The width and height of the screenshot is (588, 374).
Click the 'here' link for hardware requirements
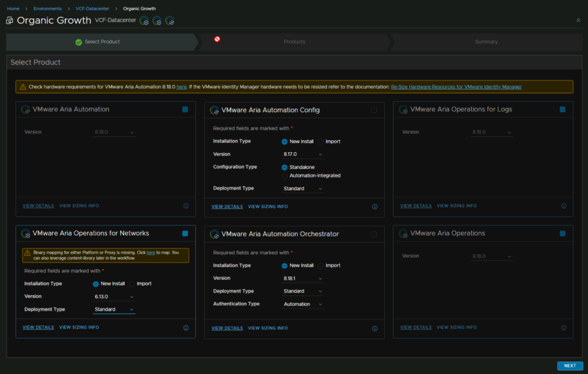click(x=181, y=87)
